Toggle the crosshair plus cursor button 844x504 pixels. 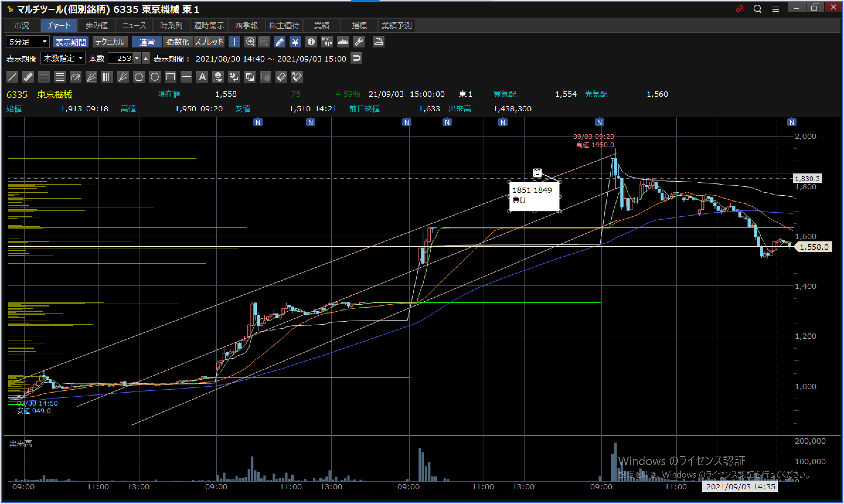coord(234,42)
